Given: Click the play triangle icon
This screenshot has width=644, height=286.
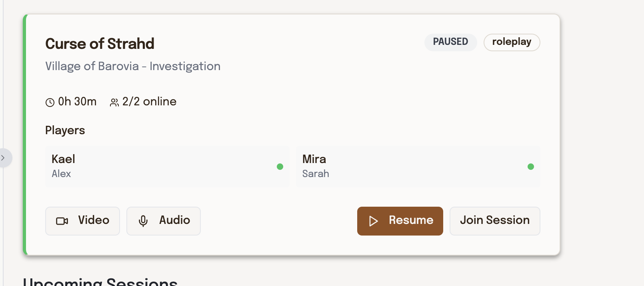Looking at the screenshot, I should [373, 221].
